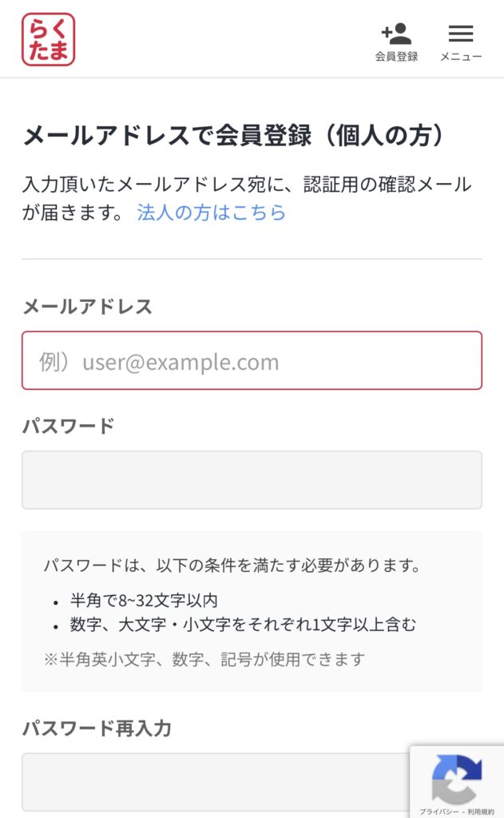Click the らくたま logo
Viewport: 504px width, 818px height.
[x=48, y=39]
